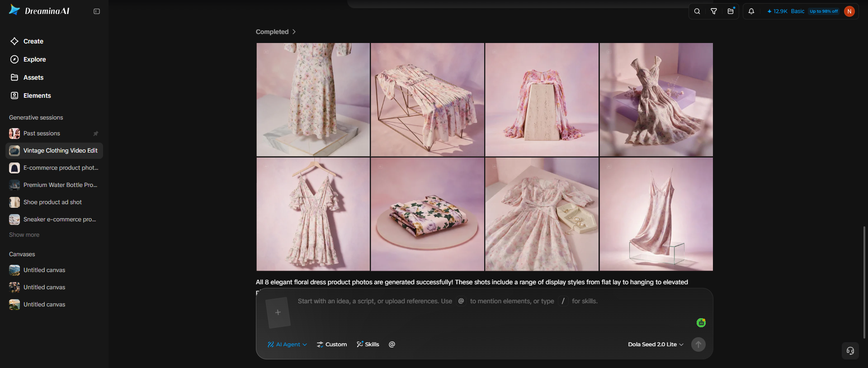Screen dimensions: 868x368
Task: Expand the Completed section chevron
Action: point(294,32)
